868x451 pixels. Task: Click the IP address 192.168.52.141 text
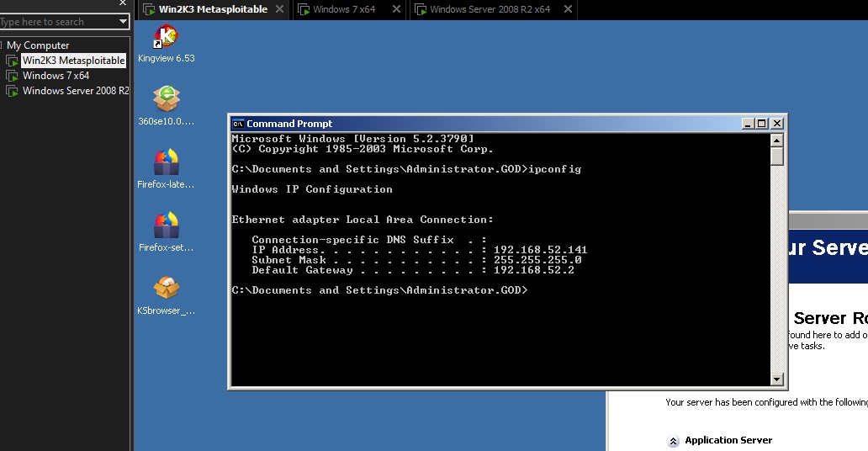coord(540,250)
